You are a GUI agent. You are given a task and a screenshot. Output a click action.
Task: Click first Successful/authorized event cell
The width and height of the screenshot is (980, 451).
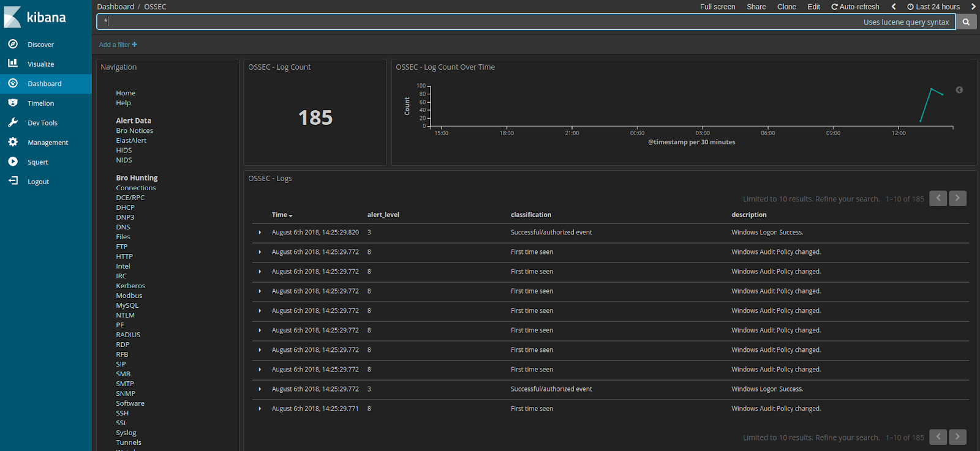coord(551,233)
